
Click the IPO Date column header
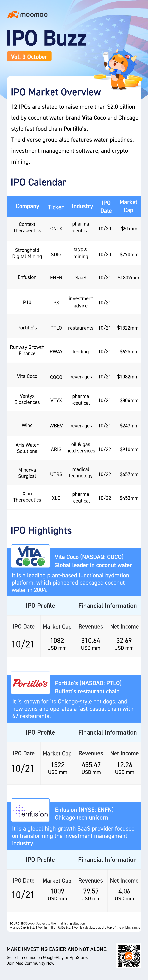pos(106,207)
